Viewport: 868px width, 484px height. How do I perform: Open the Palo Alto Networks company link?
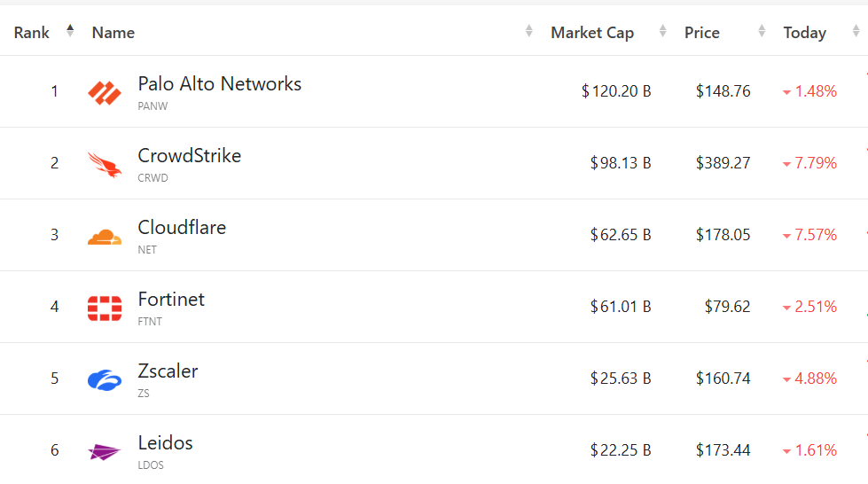tap(219, 84)
